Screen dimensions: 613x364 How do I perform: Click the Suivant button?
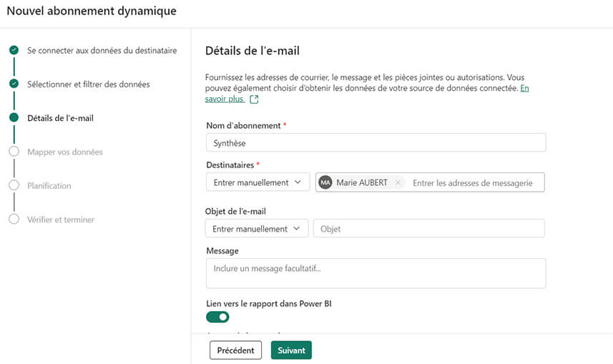pyautogui.click(x=291, y=350)
